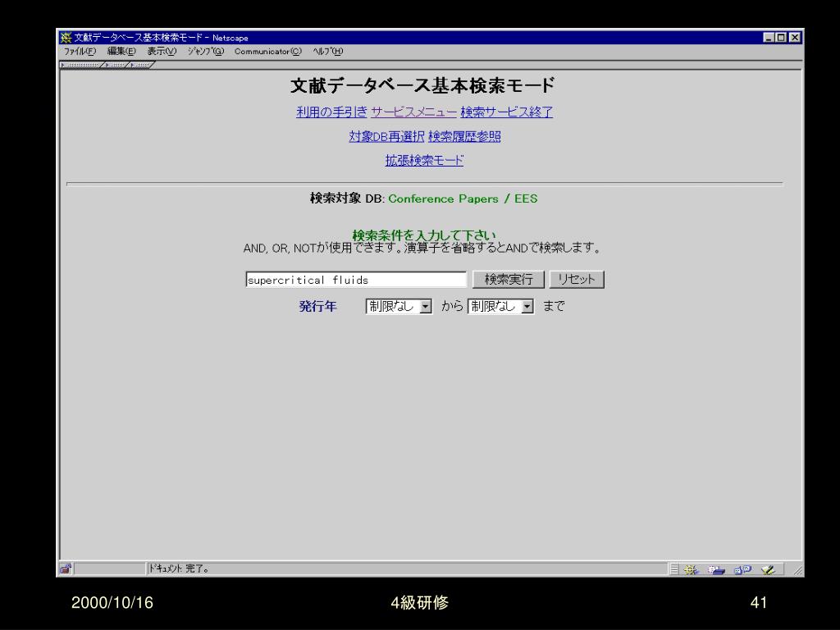The height and width of the screenshot is (630, 840).
Task: Click the 文献データベース基本検索モード page heading
Action: (422, 85)
